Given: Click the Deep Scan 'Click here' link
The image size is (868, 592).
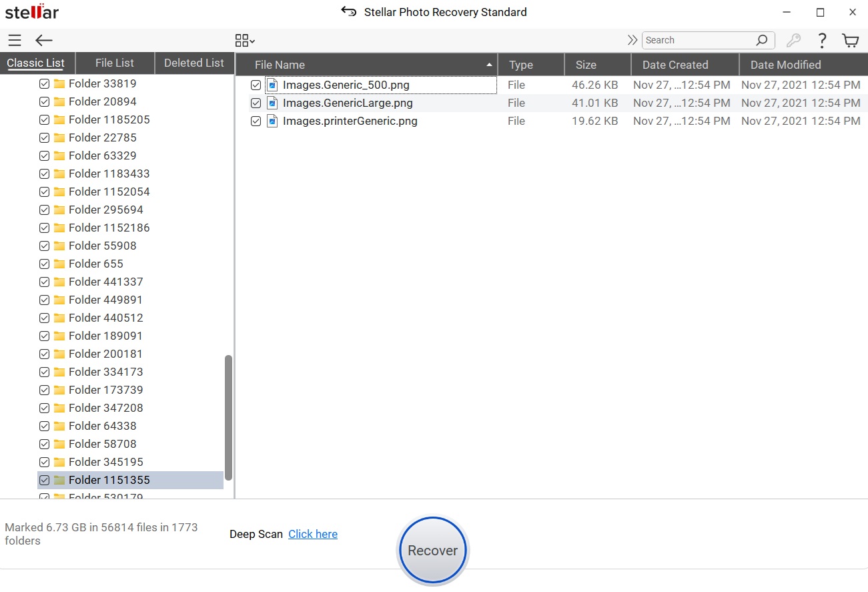Looking at the screenshot, I should (313, 534).
